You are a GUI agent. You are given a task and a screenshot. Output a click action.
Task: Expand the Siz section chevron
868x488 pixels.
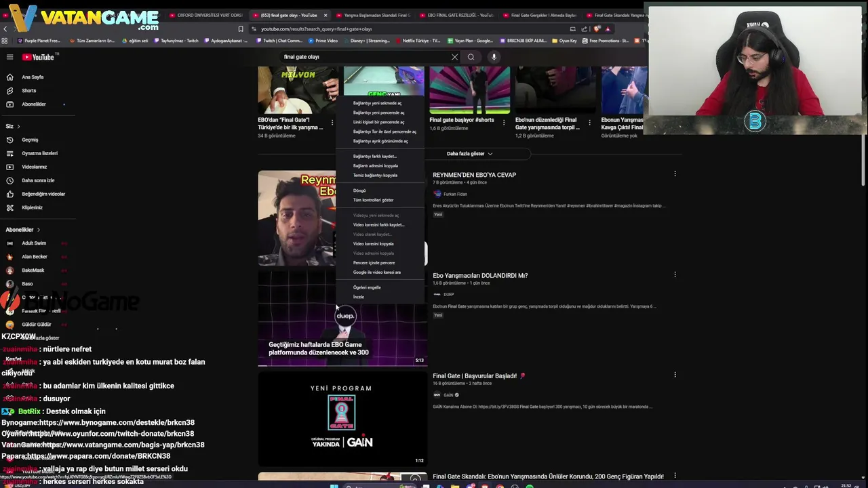coord(18,126)
